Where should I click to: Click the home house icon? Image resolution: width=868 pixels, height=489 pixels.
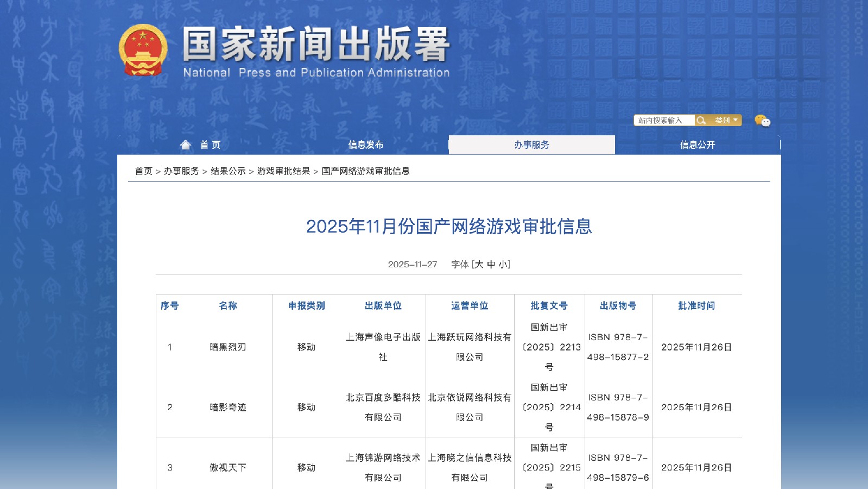(186, 145)
